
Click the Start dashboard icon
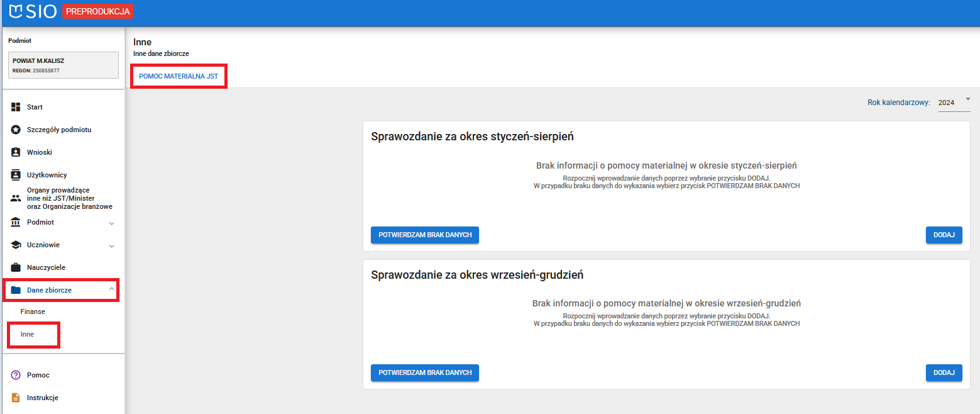[16, 107]
